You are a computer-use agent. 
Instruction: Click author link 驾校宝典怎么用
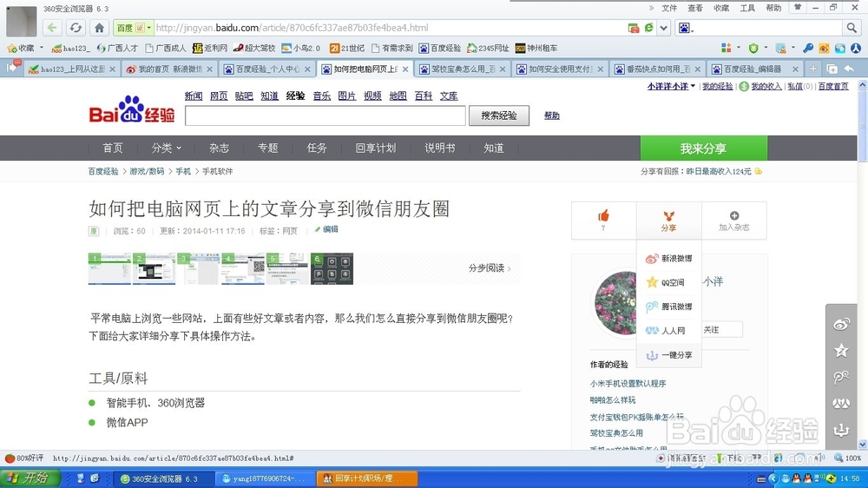point(616,433)
